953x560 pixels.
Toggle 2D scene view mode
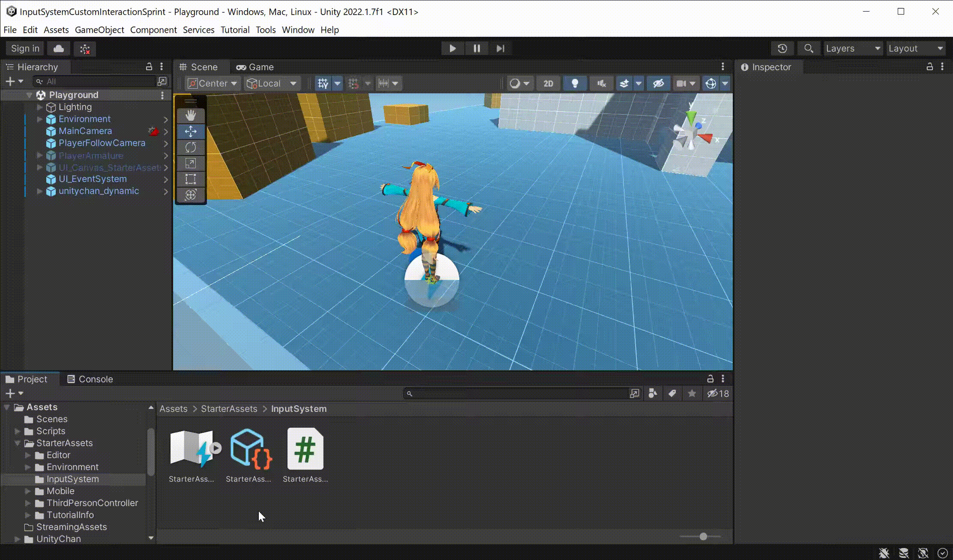click(548, 83)
